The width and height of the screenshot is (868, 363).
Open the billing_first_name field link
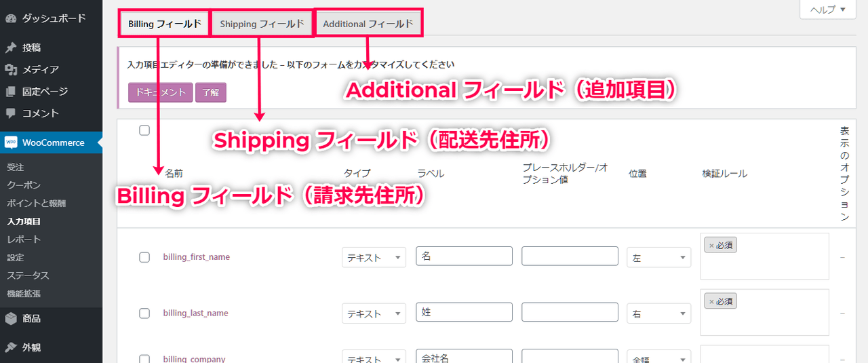(197, 257)
